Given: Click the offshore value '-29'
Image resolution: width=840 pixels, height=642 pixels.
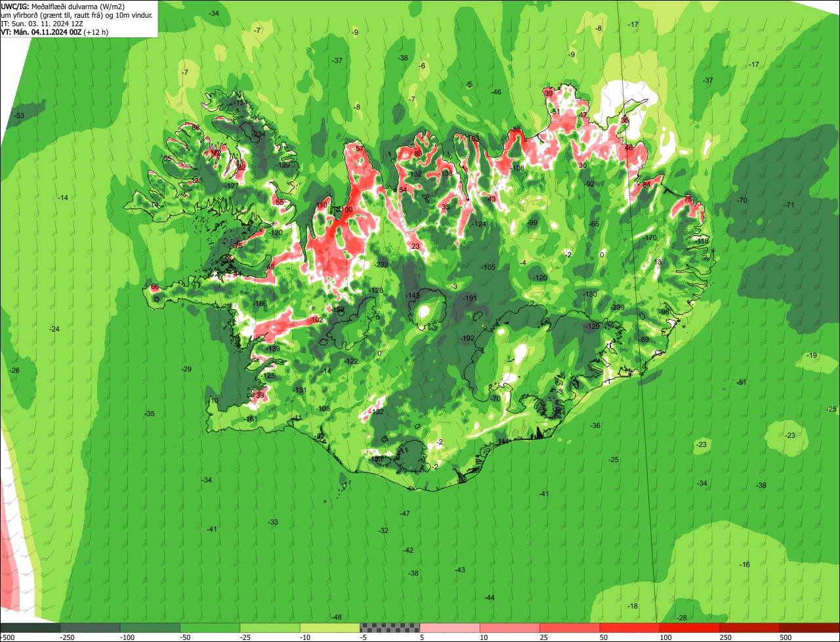Looking at the screenshot, I should click(x=186, y=370).
